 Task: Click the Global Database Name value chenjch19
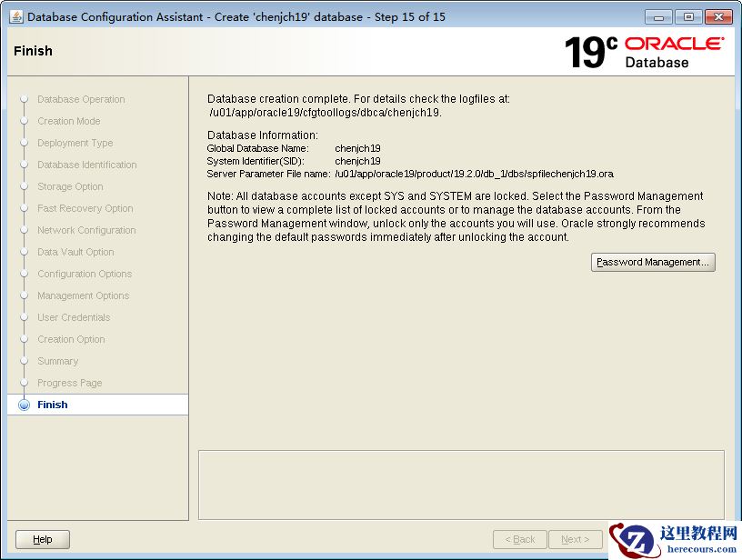[x=357, y=148]
